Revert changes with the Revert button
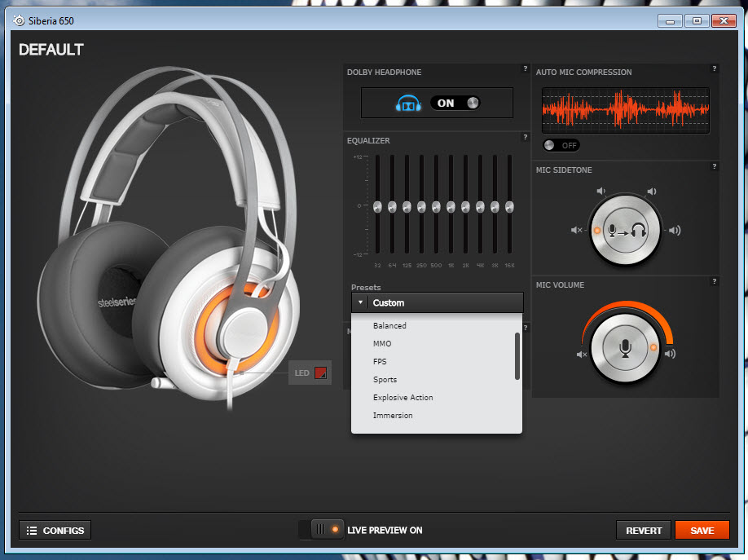The image size is (748, 560). point(644,530)
